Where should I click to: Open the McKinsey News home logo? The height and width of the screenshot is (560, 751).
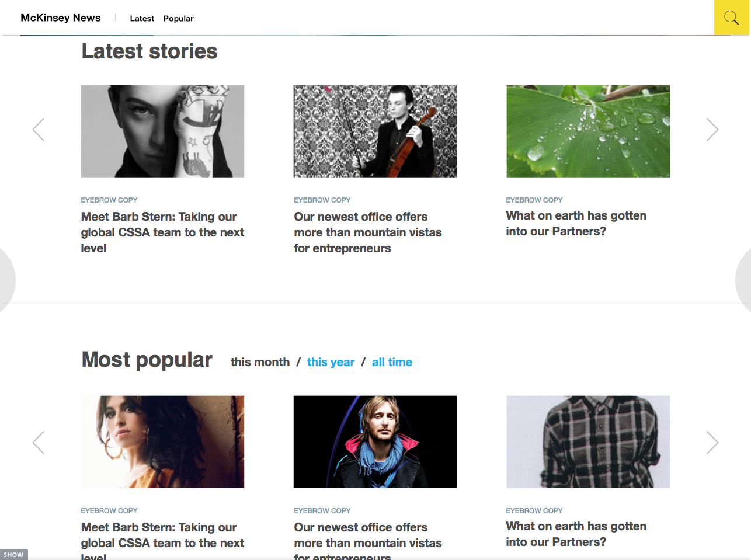click(x=61, y=18)
